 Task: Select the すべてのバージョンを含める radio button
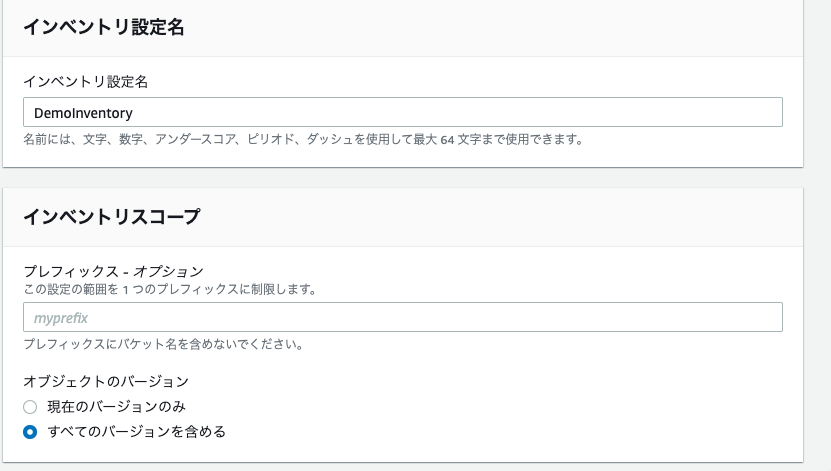30,432
